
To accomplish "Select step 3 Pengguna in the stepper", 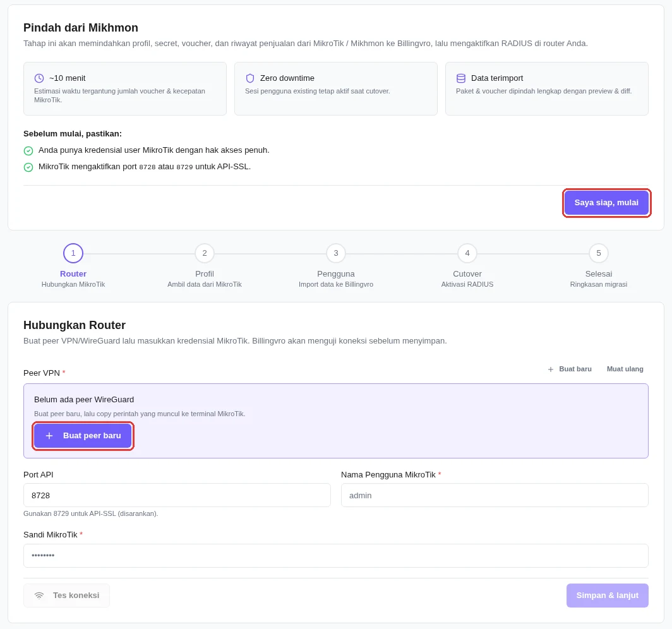I will point(336,253).
